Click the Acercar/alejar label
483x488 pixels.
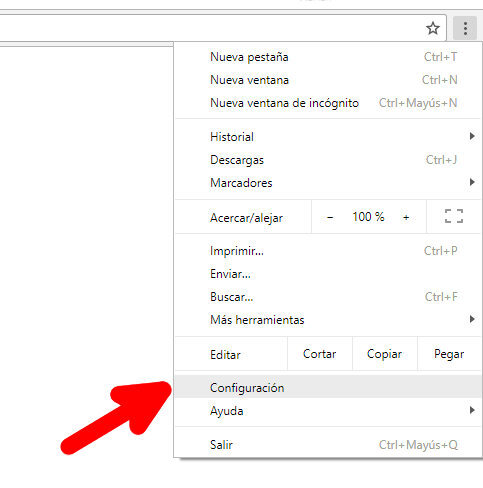pyautogui.click(x=246, y=218)
